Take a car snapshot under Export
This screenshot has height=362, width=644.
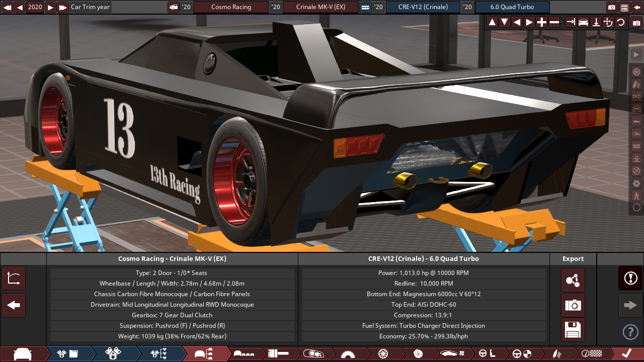[573, 305]
